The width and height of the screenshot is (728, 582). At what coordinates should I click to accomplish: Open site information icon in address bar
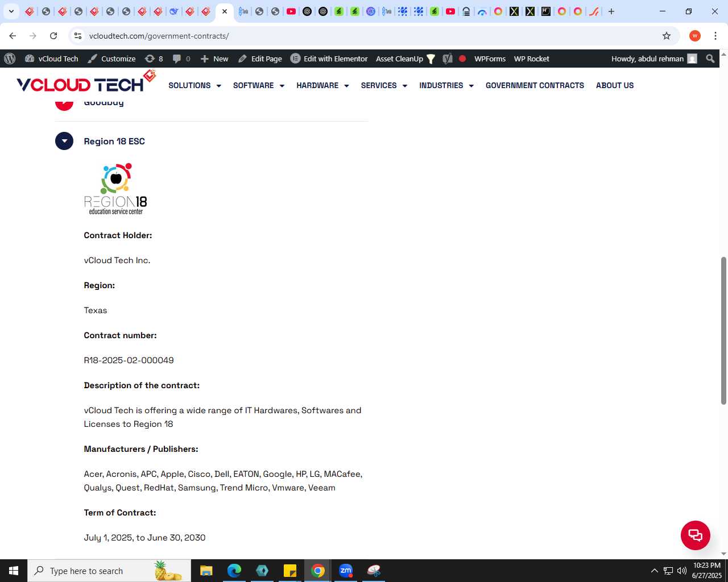tap(78, 36)
